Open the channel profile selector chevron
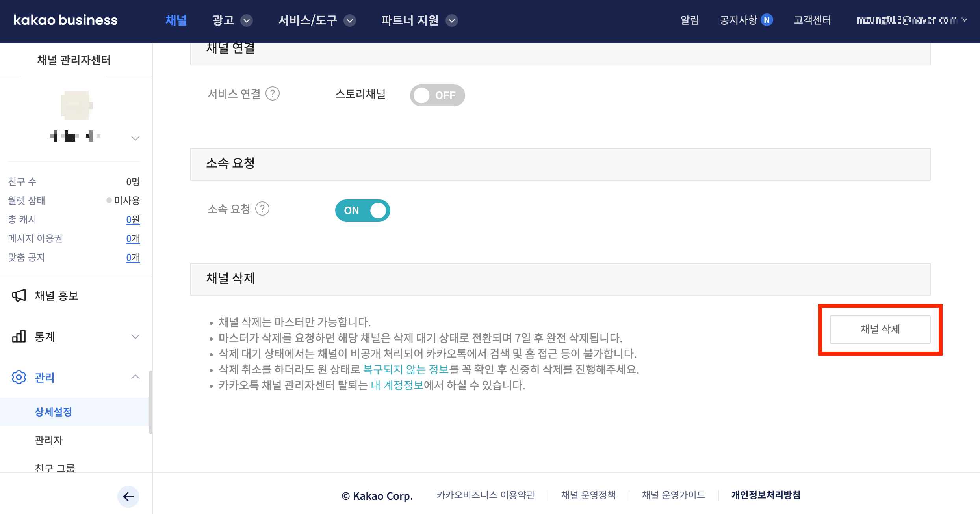The image size is (980, 514). [135, 138]
